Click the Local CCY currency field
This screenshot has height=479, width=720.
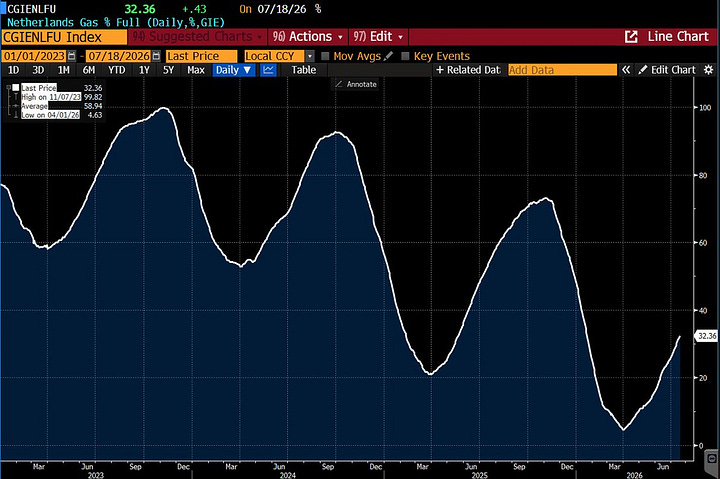tap(274, 56)
